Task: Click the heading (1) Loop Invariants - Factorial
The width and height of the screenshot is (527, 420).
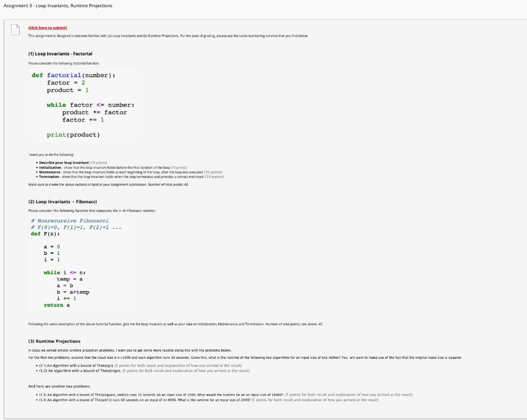Action: (x=61, y=53)
